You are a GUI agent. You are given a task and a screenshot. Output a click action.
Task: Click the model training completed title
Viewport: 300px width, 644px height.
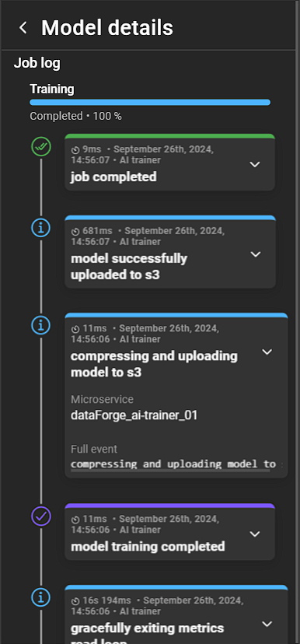click(148, 547)
